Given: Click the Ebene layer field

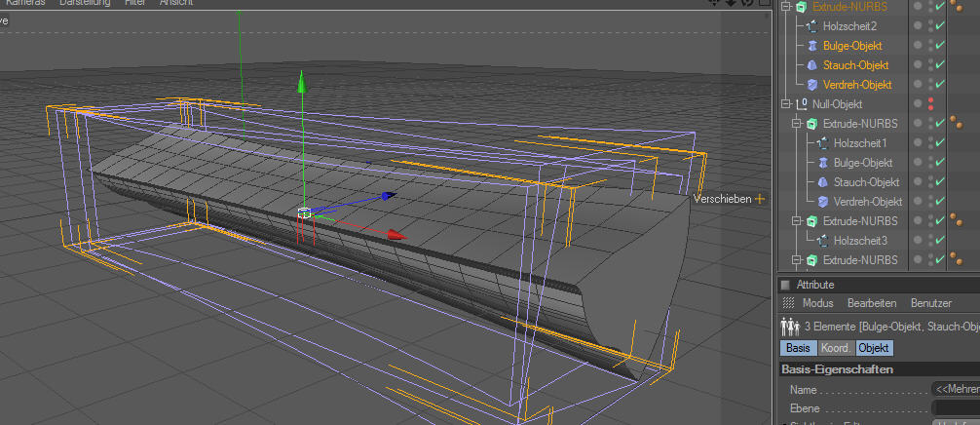Looking at the screenshot, I should [x=955, y=408].
